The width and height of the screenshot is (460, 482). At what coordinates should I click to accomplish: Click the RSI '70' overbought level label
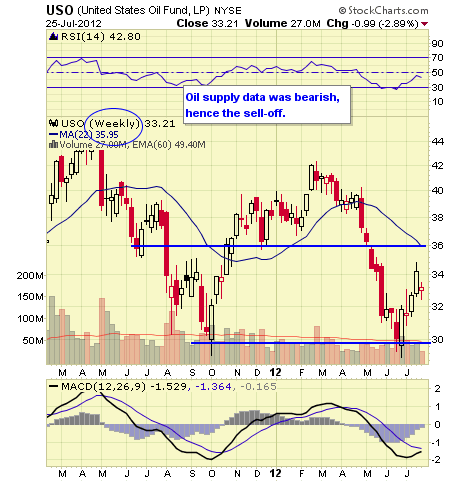coord(437,58)
